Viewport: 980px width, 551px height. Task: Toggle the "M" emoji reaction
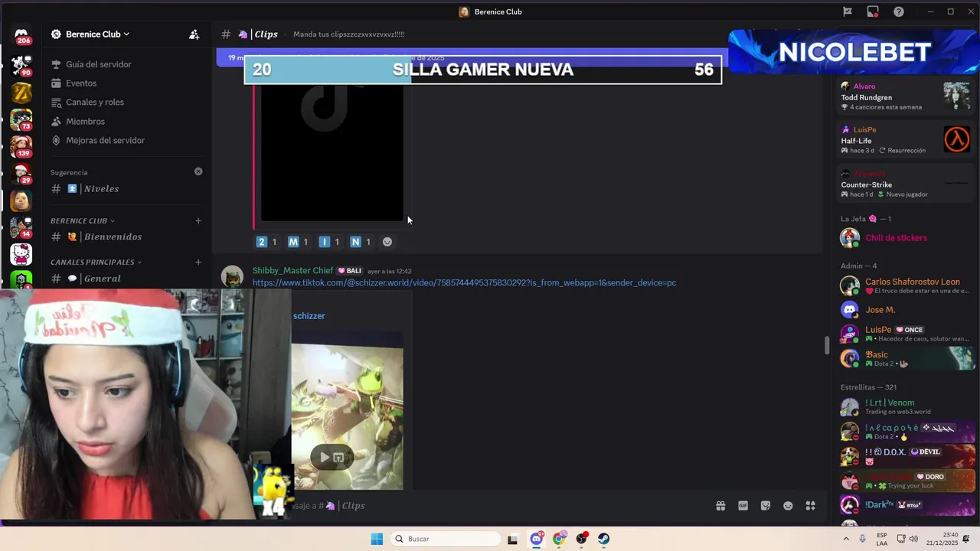[x=298, y=242]
